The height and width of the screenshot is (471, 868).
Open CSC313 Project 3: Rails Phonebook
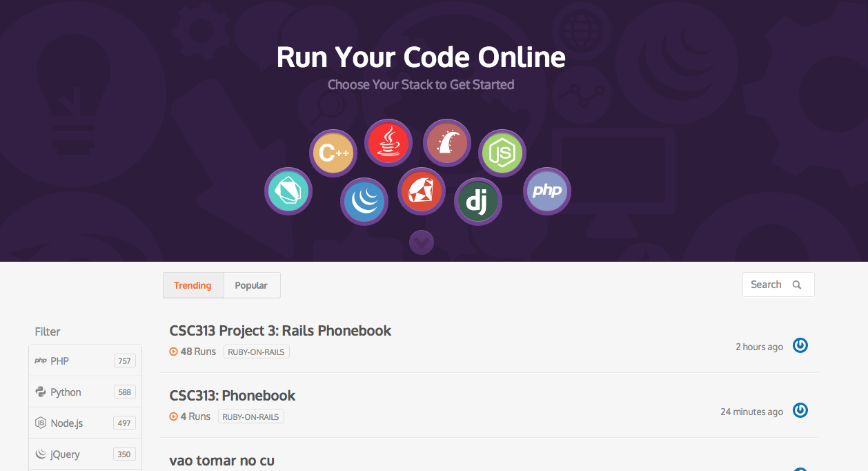[x=280, y=331]
